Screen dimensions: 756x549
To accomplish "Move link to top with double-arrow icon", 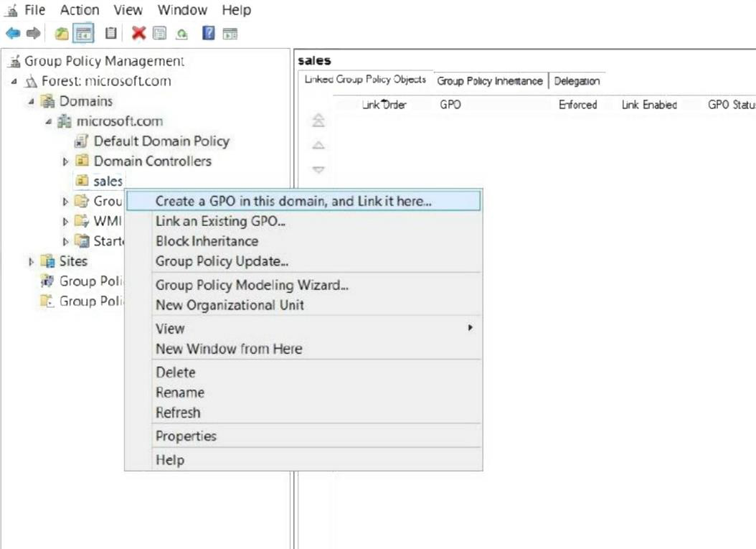I will click(x=318, y=120).
